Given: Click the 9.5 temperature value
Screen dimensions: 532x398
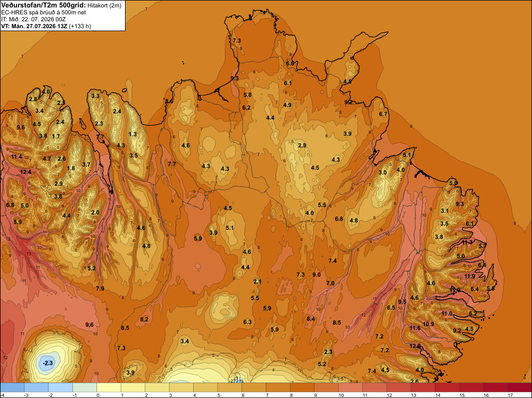Looking at the screenshot, I should [402, 302].
